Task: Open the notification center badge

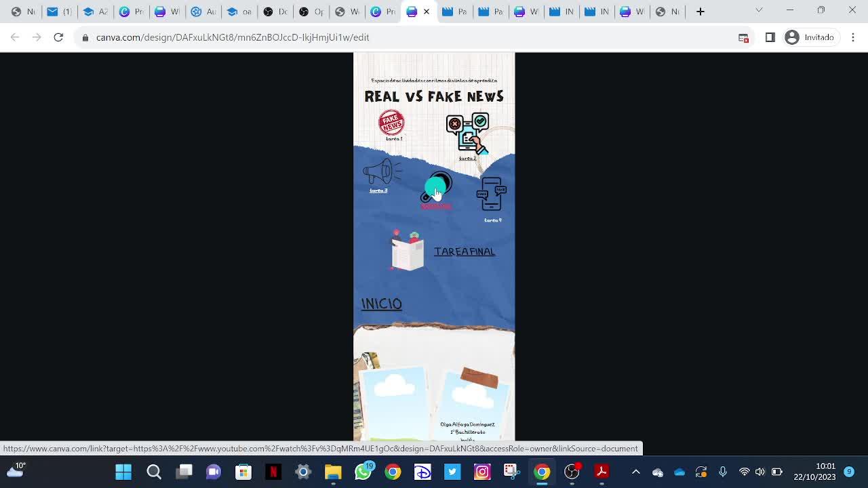Action: (x=849, y=472)
